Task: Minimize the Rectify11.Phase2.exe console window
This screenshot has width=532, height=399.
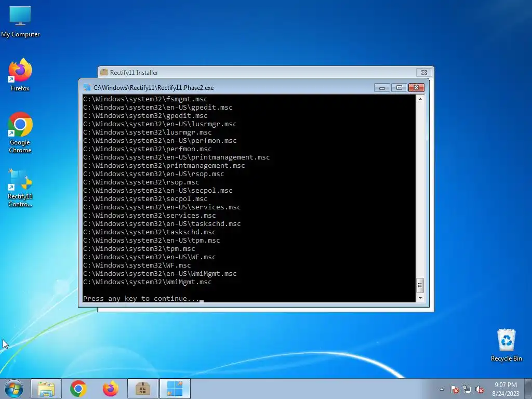Action: [382, 88]
